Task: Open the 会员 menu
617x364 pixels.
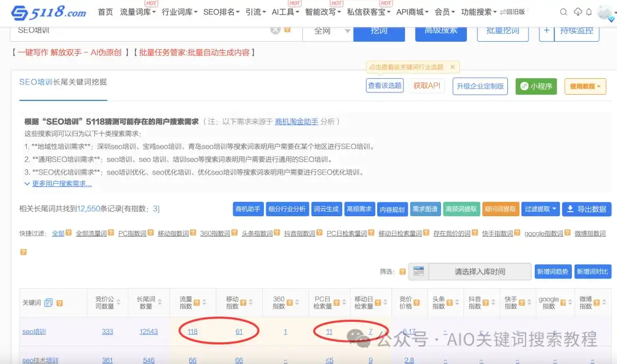Action: [x=444, y=12]
